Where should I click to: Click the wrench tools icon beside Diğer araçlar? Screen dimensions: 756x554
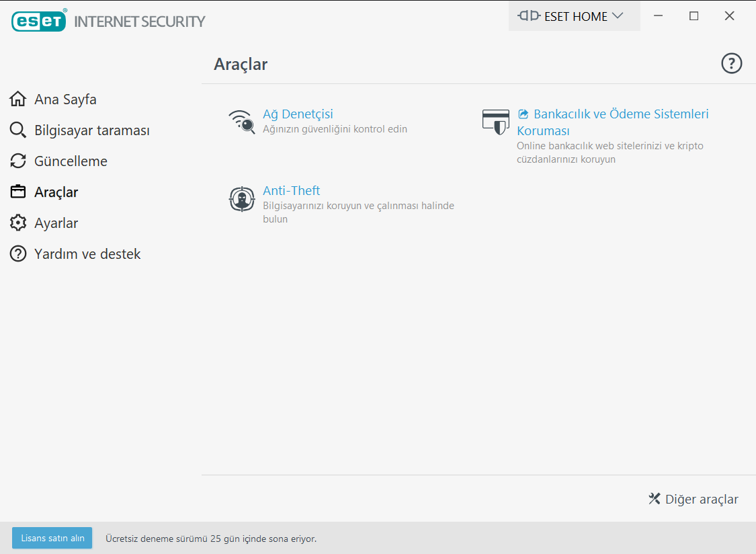tap(655, 498)
